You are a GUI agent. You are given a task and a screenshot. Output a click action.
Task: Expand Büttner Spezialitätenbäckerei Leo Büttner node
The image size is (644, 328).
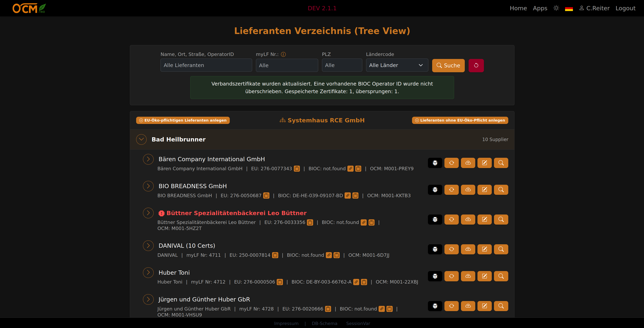148,213
